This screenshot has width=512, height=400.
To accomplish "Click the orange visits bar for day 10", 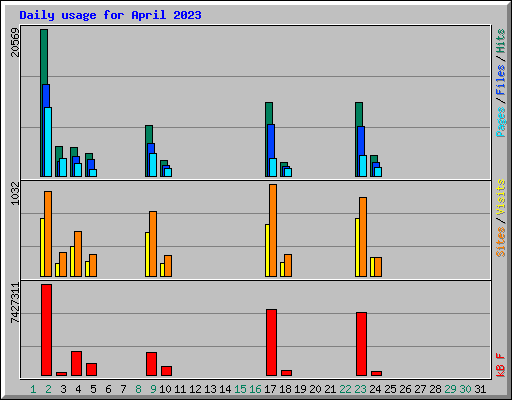I will (168, 266).
